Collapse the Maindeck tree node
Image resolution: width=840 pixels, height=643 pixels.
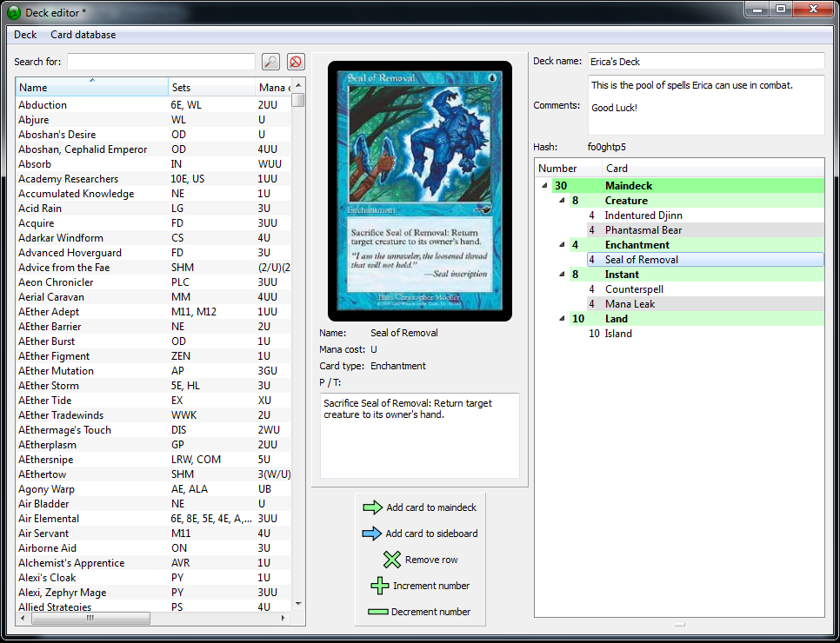[x=544, y=186]
